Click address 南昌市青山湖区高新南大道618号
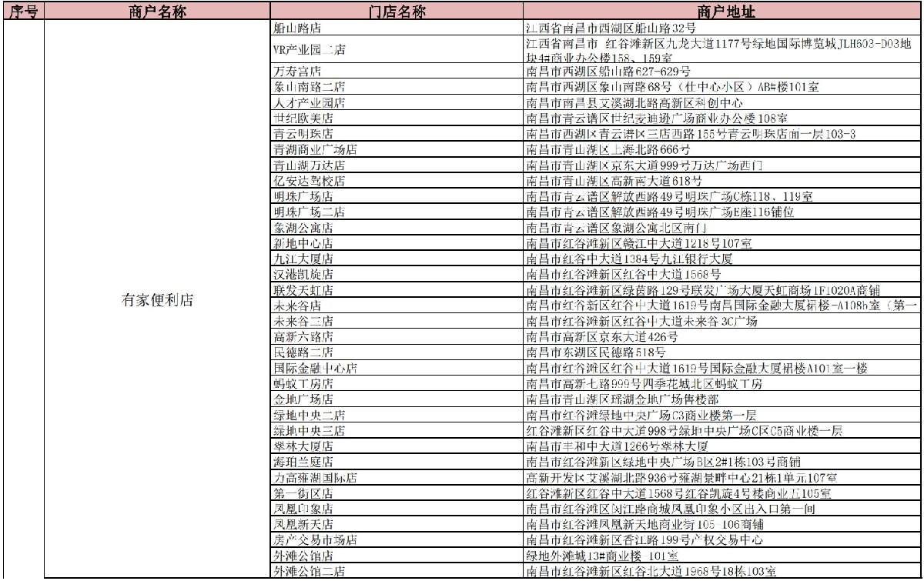Image resolution: width=924 pixels, height=581 pixels. pyautogui.click(x=614, y=181)
